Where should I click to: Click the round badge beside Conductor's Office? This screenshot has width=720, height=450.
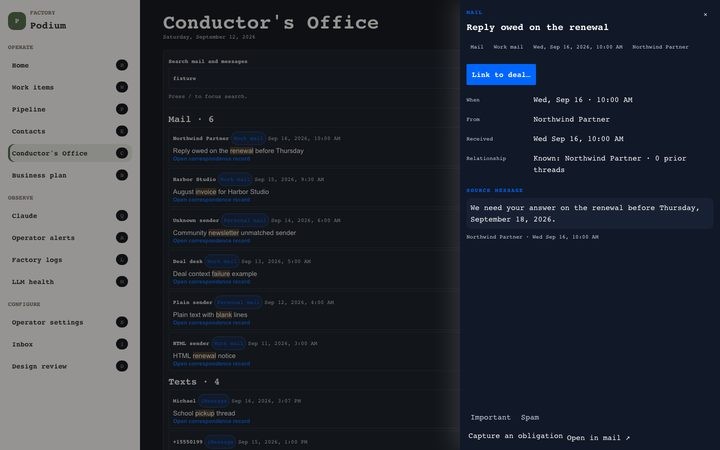tap(122, 153)
